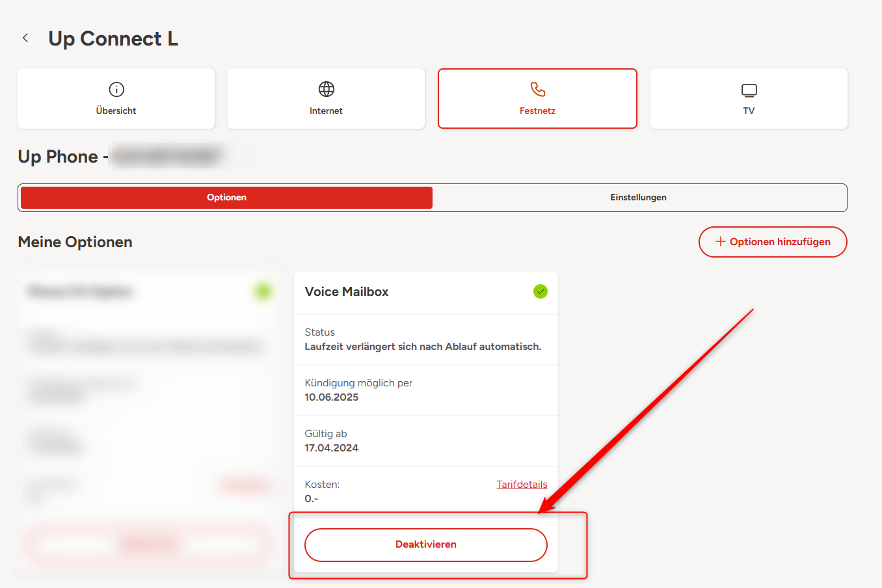Click the blurred button on the left card
This screenshot has width=882, height=588.
point(148,544)
